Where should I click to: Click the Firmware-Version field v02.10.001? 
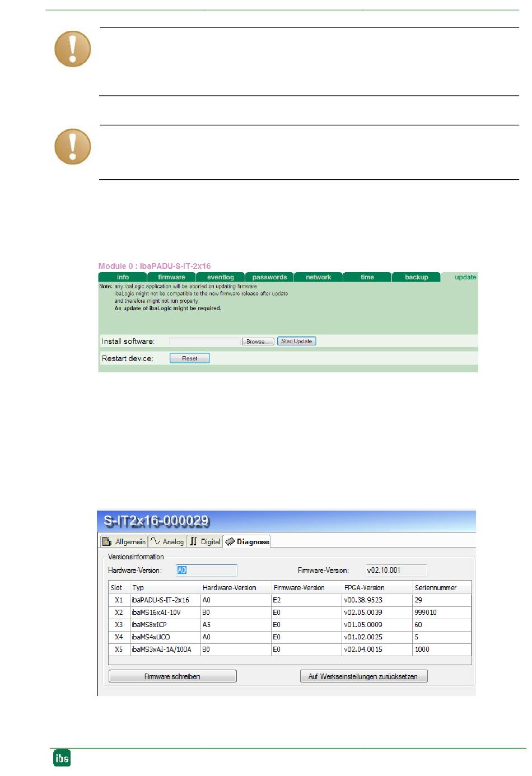(396, 571)
